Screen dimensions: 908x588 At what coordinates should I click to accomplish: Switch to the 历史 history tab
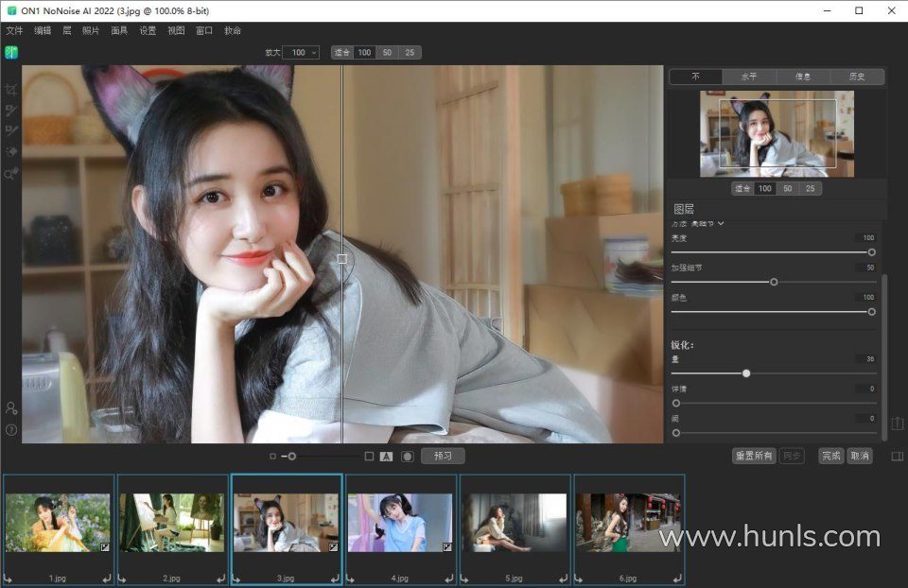click(857, 77)
